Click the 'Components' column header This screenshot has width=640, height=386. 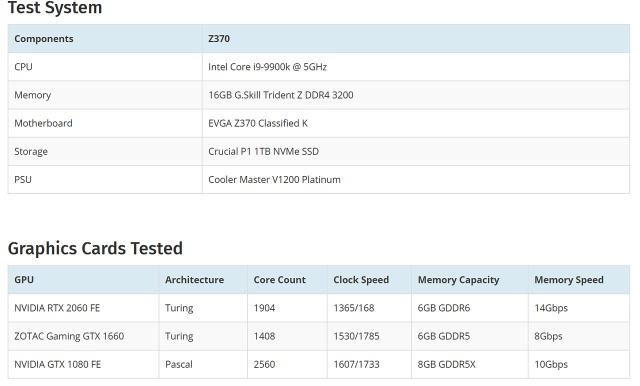[x=44, y=39]
